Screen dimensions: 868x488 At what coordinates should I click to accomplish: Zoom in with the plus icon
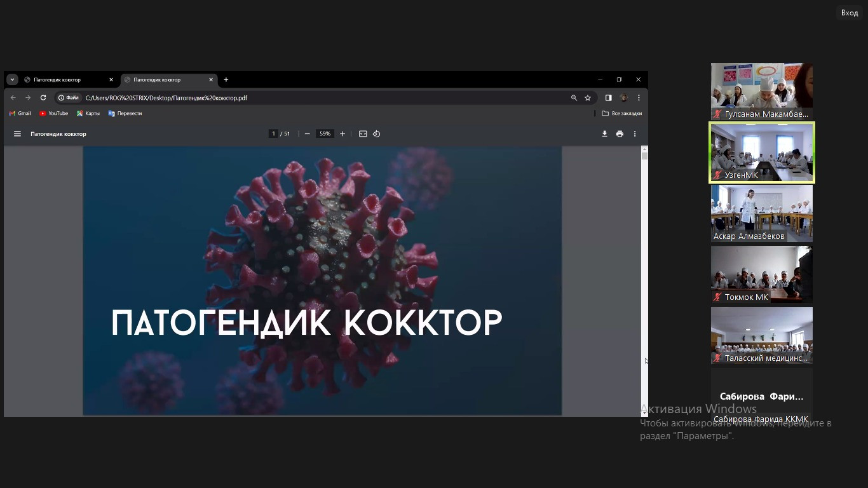342,134
